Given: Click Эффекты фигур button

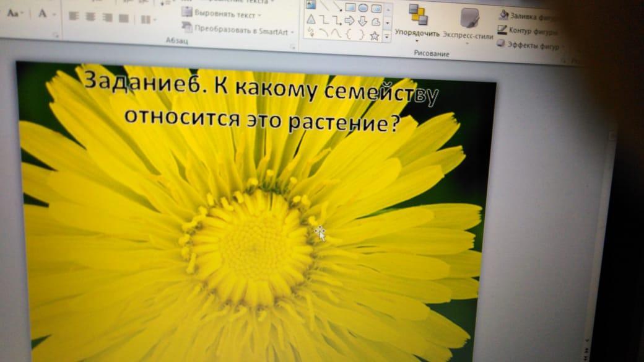Looking at the screenshot, I should click(x=528, y=46).
